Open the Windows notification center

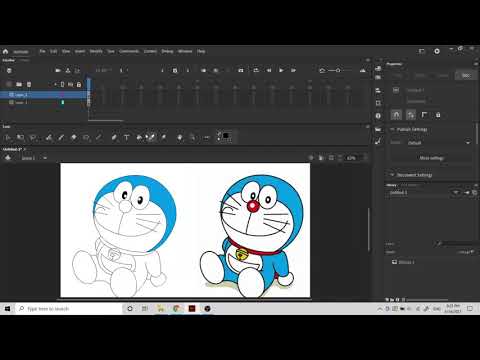470,309
